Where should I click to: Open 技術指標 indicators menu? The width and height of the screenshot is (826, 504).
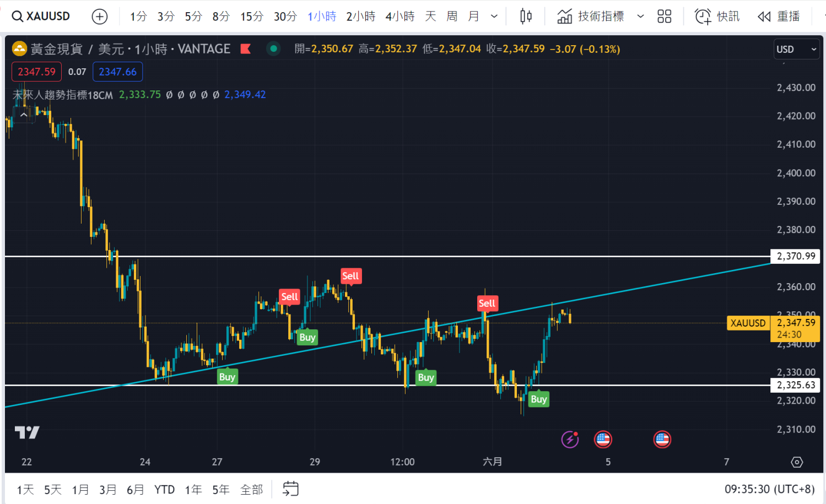coord(590,17)
